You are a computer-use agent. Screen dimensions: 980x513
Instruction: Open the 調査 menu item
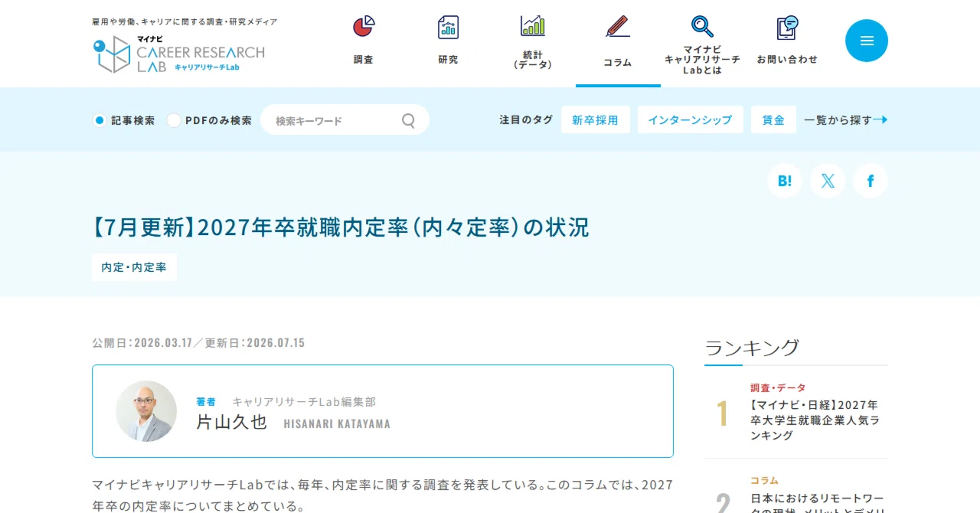pos(364,60)
